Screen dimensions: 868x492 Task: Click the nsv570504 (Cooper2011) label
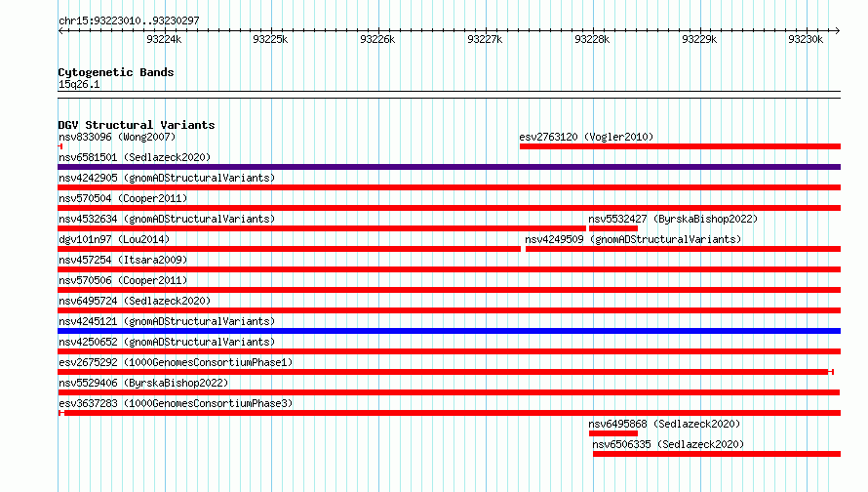[x=123, y=198]
